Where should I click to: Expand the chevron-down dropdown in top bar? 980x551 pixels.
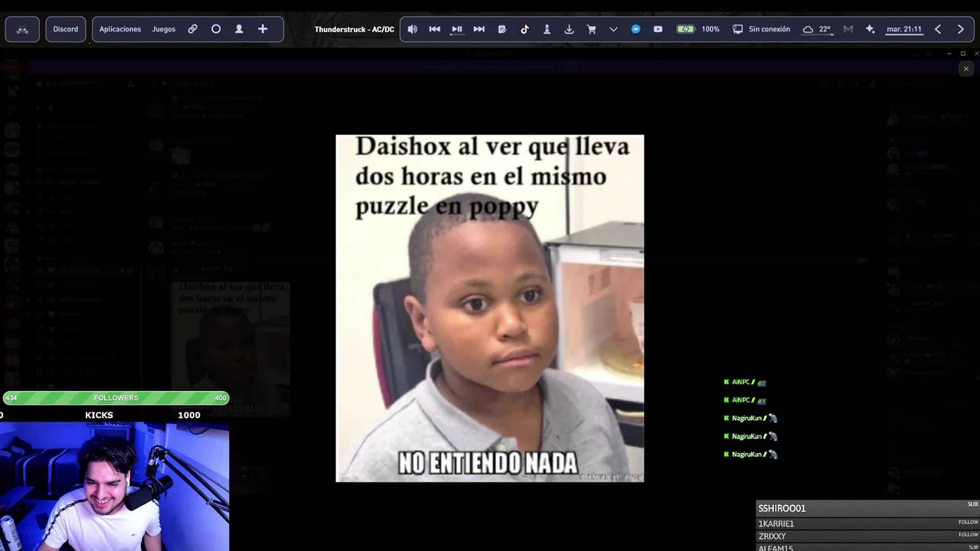613,29
